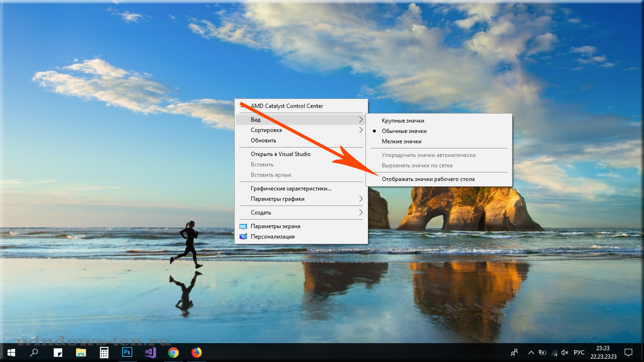644x362 pixels.
Task: Expand Параметры графики submenu
Action: 301,199
